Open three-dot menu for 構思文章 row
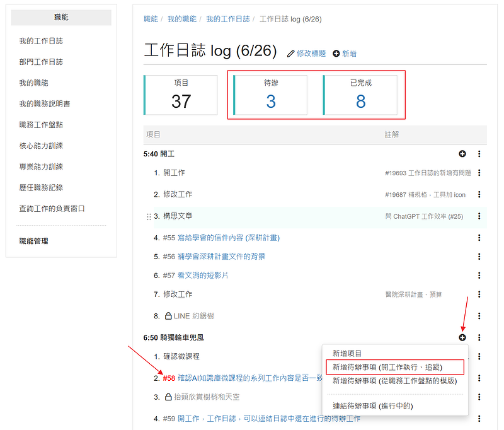 (x=479, y=216)
